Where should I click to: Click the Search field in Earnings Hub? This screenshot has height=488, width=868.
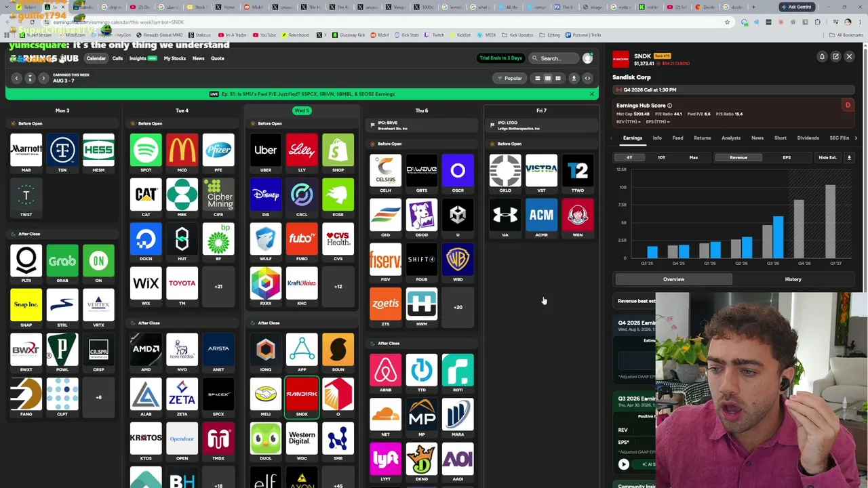coord(555,58)
